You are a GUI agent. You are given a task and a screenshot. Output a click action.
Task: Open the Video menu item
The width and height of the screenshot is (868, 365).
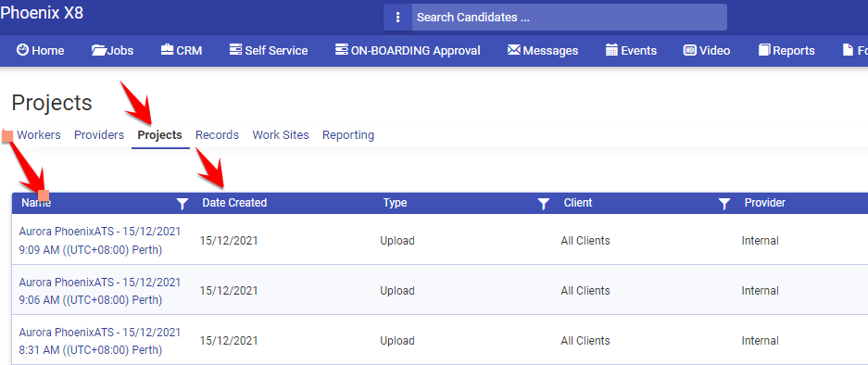point(707,50)
